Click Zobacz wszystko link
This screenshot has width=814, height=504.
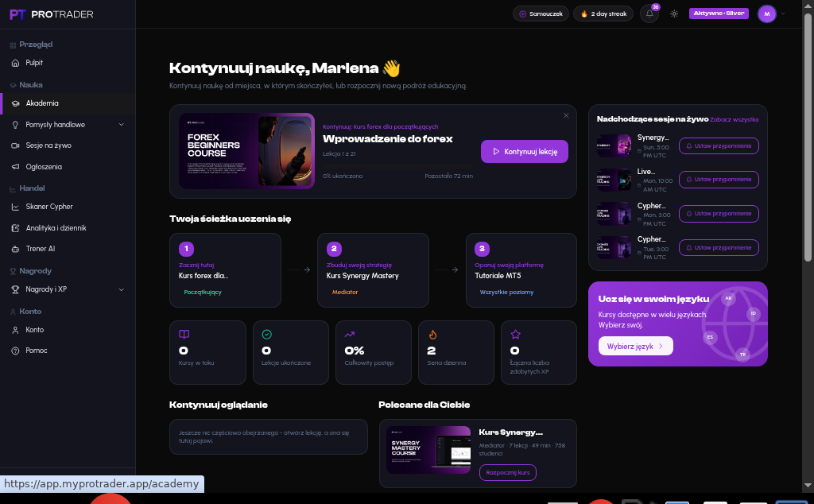tap(734, 120)
